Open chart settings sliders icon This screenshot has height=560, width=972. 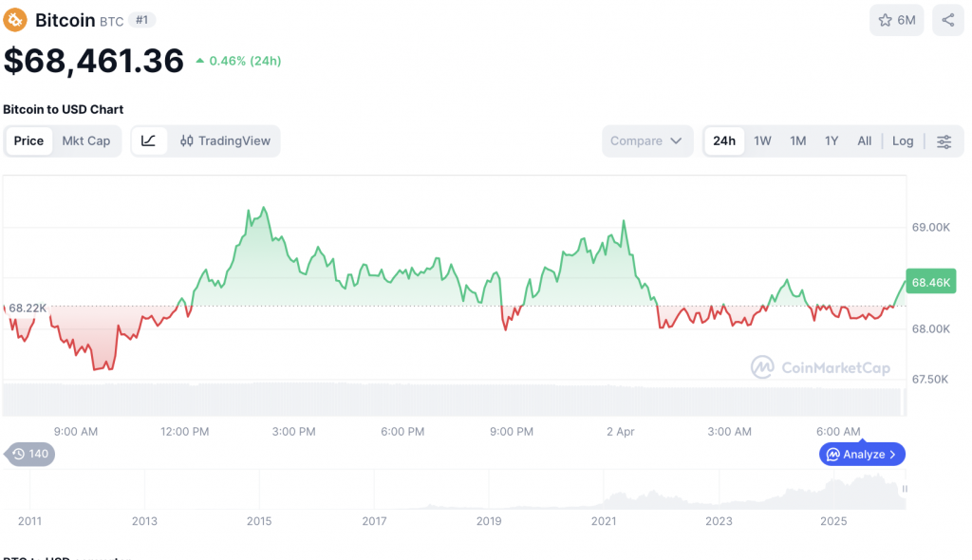tap(944, 141)
